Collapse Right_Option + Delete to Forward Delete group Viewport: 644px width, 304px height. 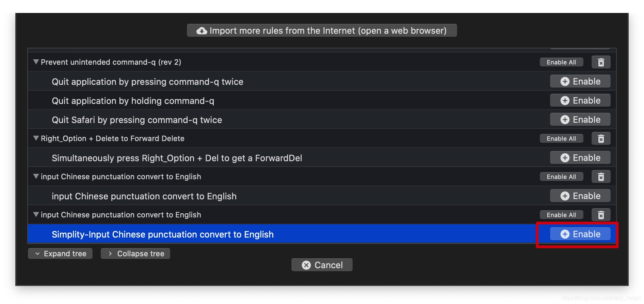(x=36, y=138)
